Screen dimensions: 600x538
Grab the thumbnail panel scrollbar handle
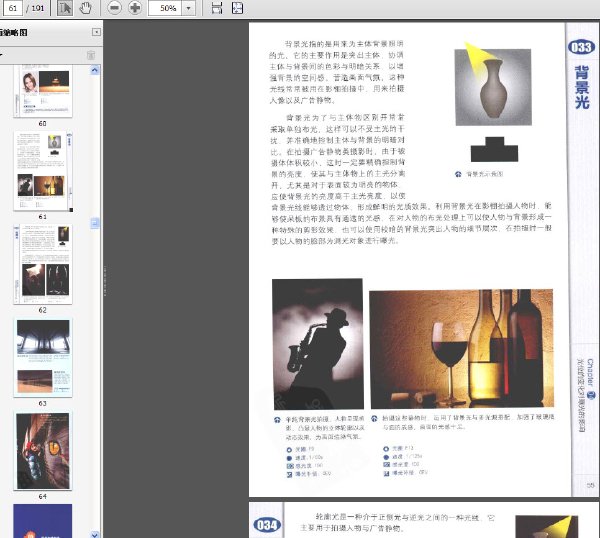click(x=95, y=223)
